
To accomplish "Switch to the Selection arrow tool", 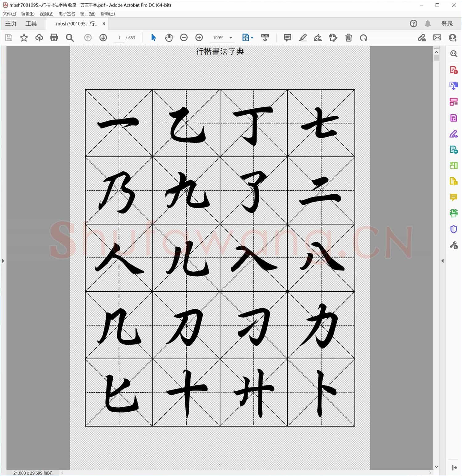I will (x=153, y=38).
